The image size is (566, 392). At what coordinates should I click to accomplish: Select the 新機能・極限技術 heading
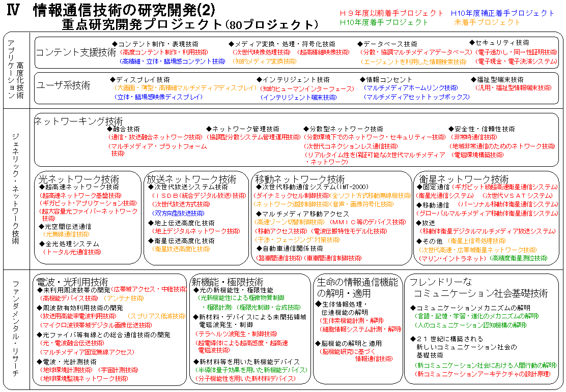[227, 282]
